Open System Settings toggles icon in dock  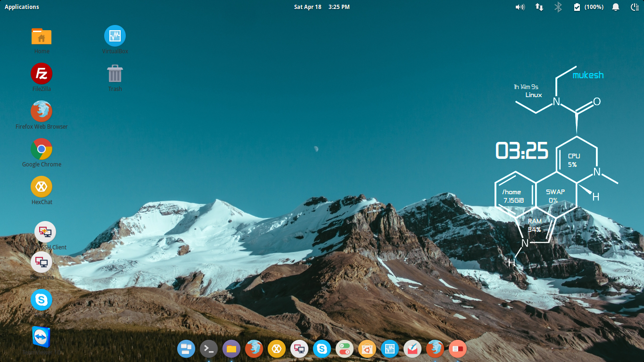click(x=345, y=349)
